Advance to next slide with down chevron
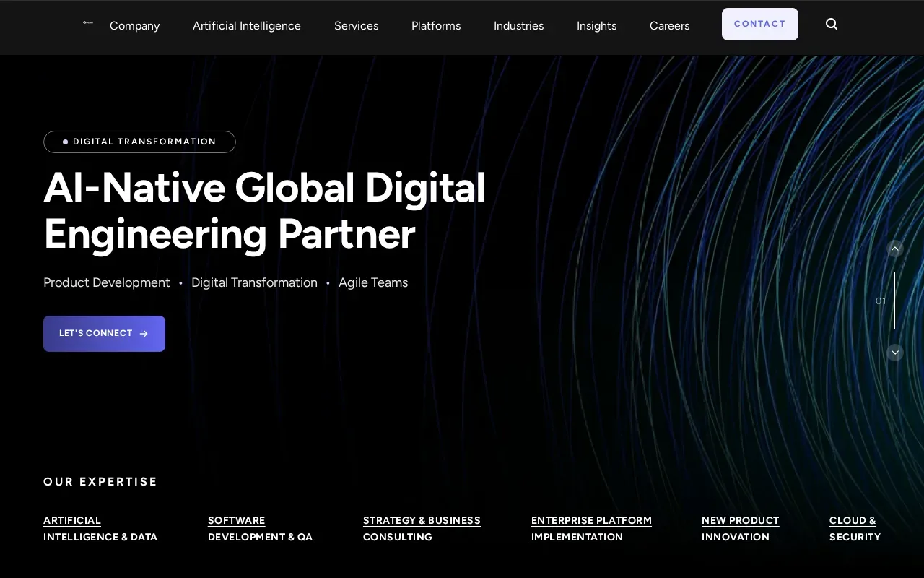 click(895, 353)
